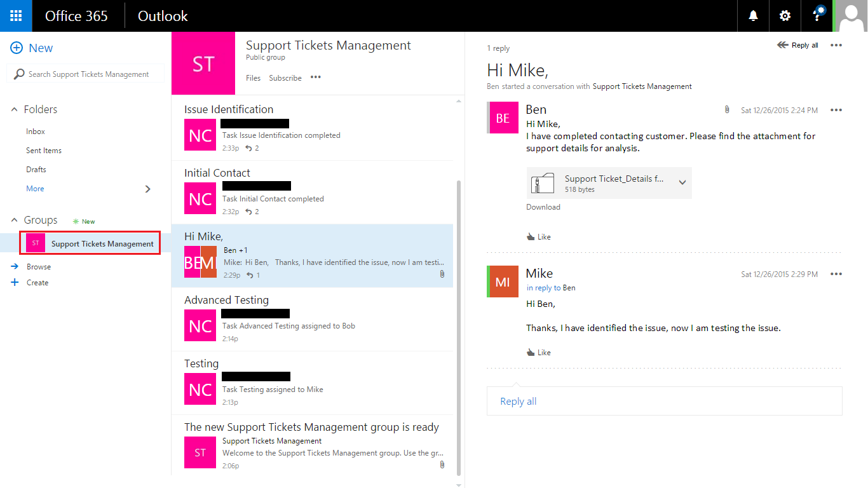Click the Create plus icon

(15, 282)
